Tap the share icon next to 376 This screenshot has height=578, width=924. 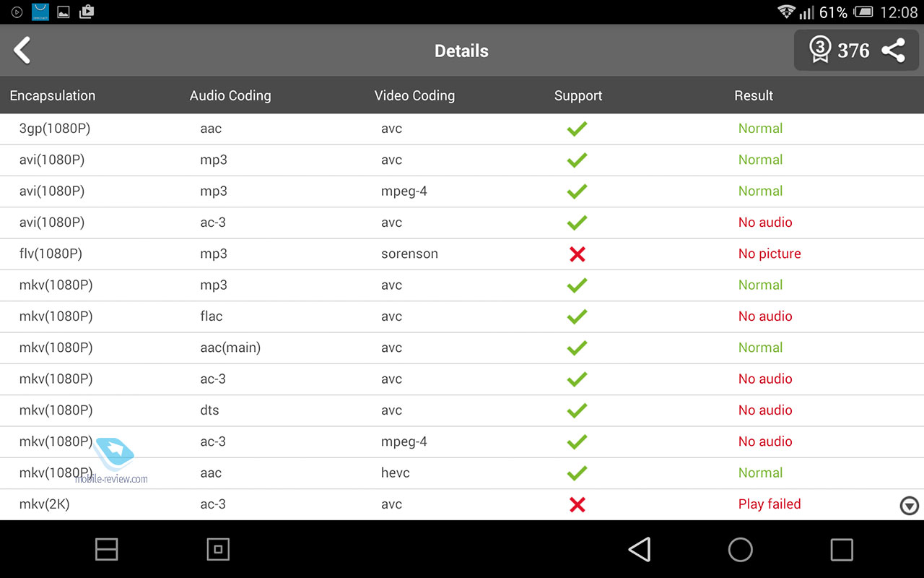coord(894,51)
